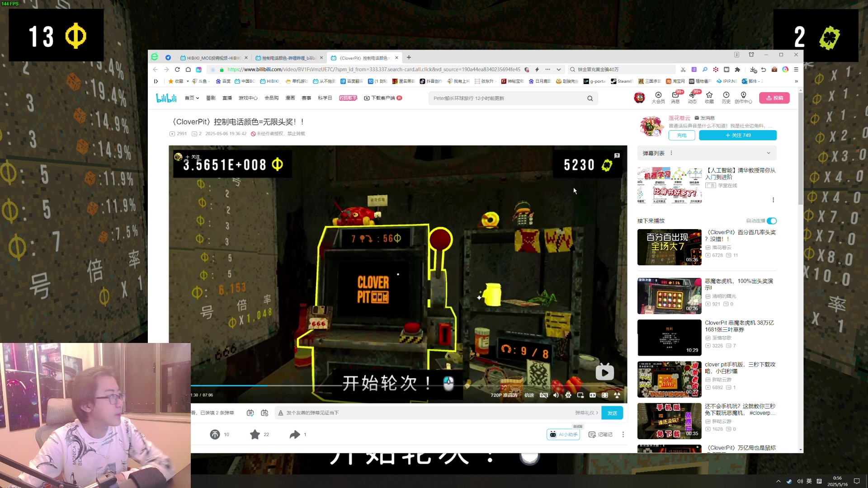Screen dimensions: 868x488
Task: Open a new browser tab with plus
Action: [409, 57]
